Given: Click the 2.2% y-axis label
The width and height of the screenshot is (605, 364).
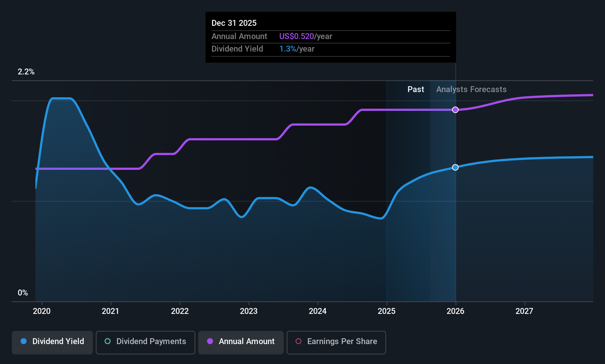Looking at the screenshot, I should coord(26,72).
